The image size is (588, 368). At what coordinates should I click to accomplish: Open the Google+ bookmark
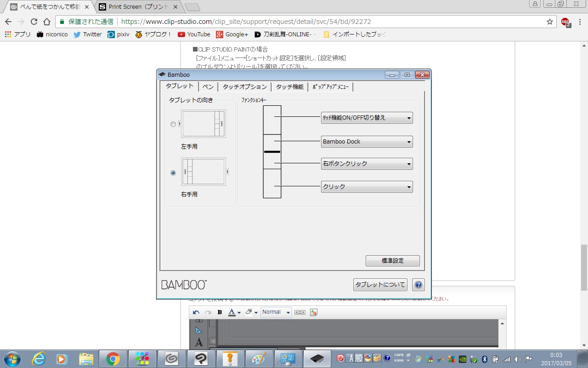pyautogui.click(x=232, y=34)
